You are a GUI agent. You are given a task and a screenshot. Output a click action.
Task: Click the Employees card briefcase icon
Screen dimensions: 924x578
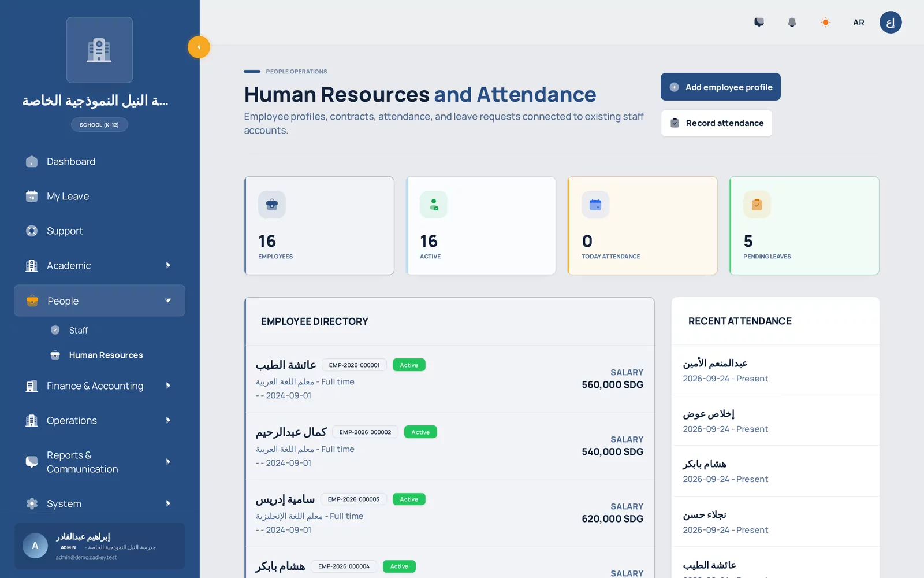pyautogui.click(x=272, y=205)
